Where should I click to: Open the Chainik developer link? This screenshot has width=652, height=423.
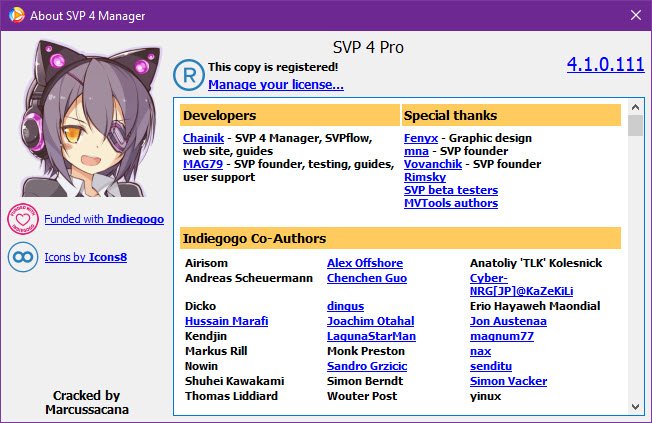203,138
